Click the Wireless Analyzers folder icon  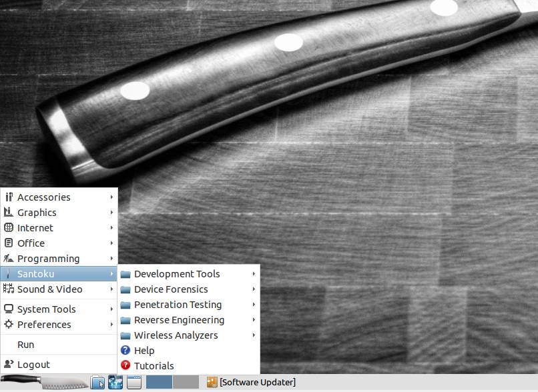[x=125, y=335]
